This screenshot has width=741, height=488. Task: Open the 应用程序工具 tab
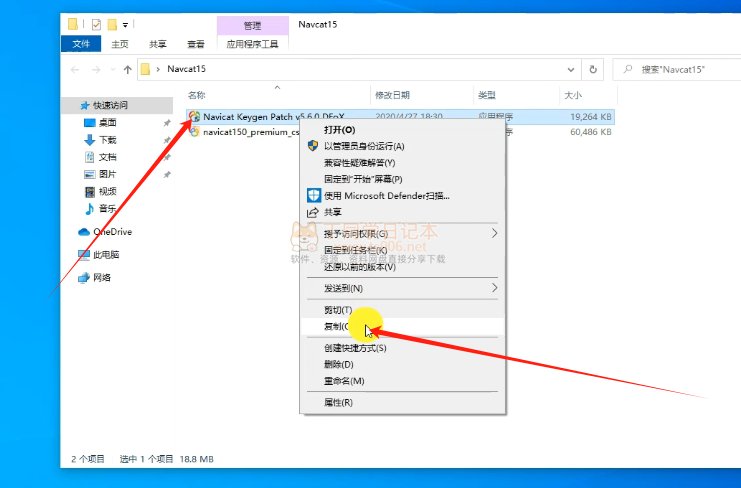[x=252, y=44]
